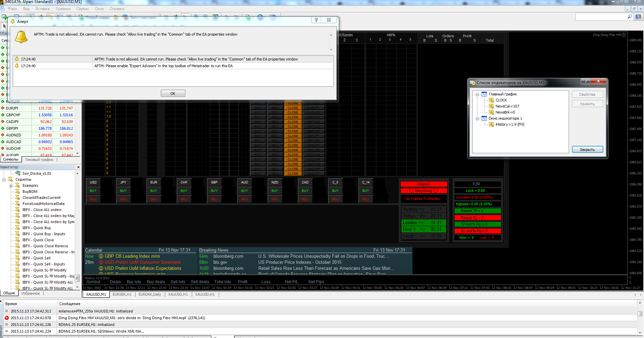
Task: Switch to the EURDKK,Daily chart tab
Action: [150, 294]
